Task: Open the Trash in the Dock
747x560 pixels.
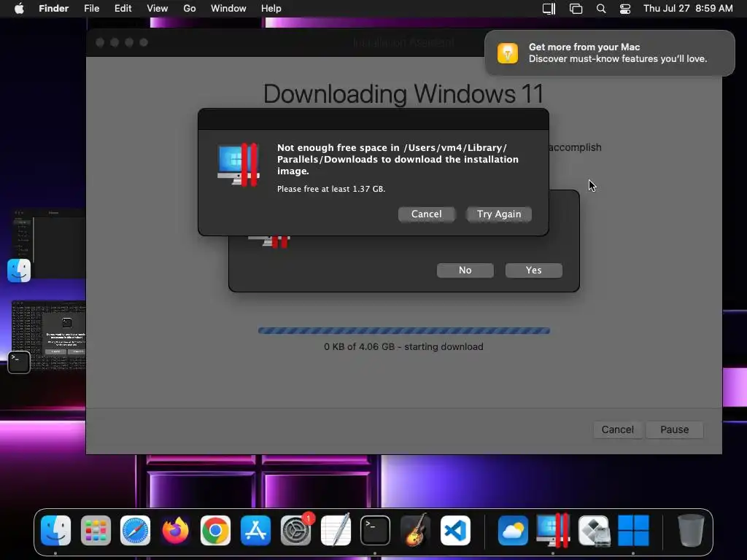Action: (x=690, y=531)
